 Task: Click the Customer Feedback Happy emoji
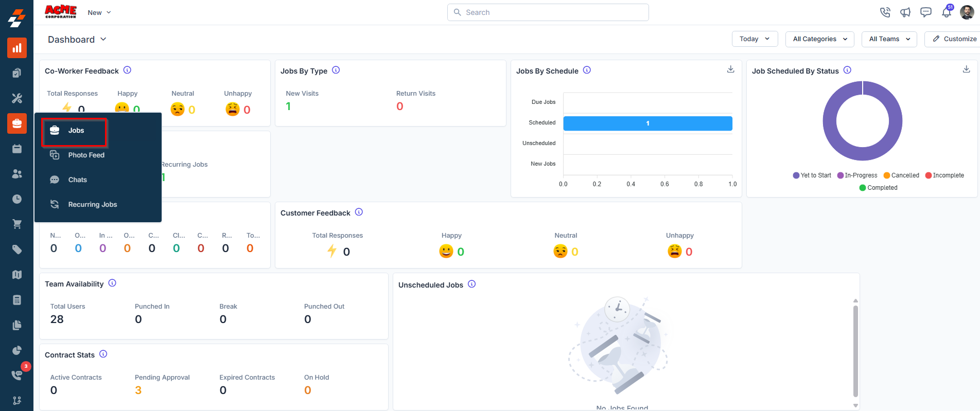coord(446,251)
